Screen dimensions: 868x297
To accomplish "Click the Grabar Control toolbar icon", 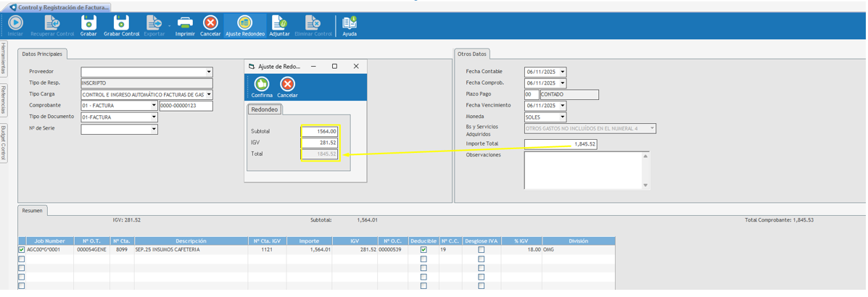I will click(x=121, y=24).
